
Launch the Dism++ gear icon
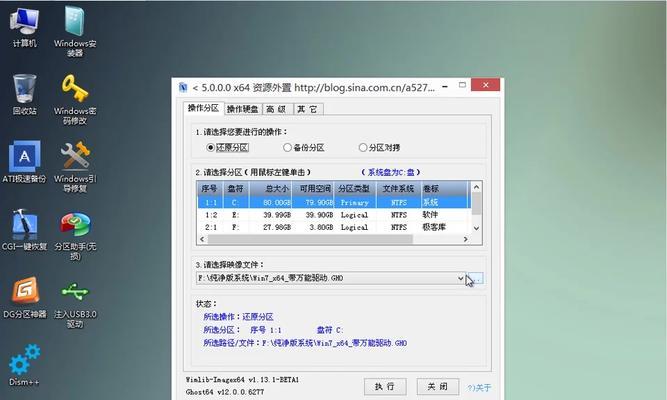coord(24,366)
